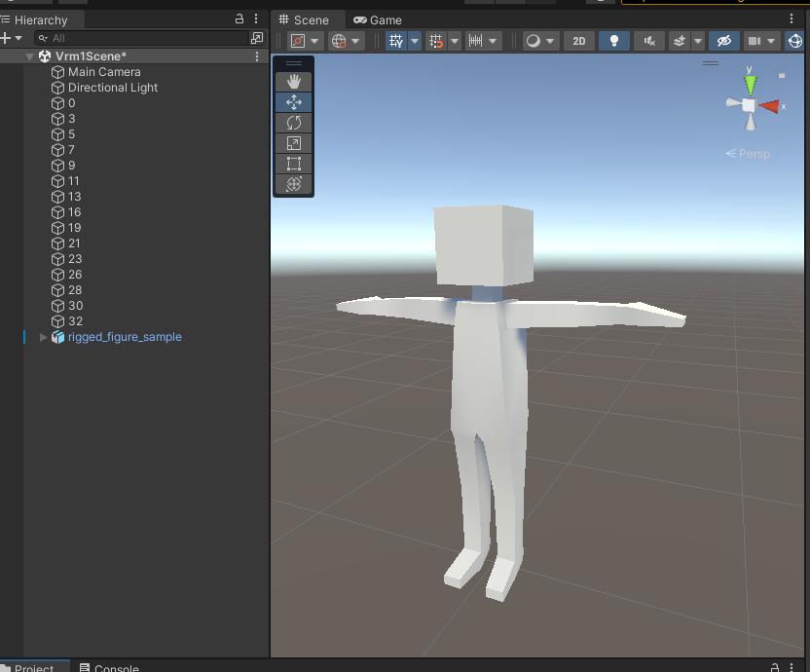Toggle 2D view mode

[x=579, y=41]
